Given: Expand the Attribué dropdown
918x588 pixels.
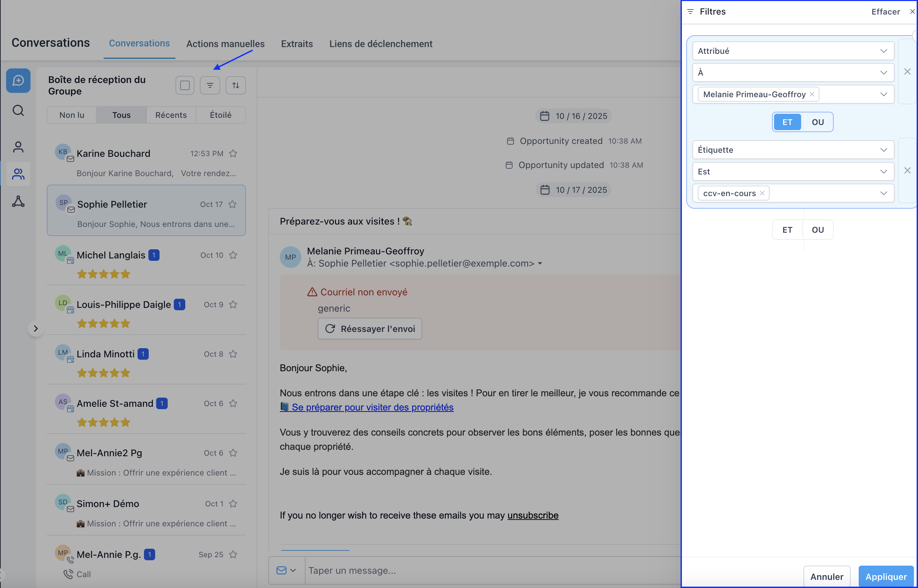Looking at the screenshot, I should pyautogui.click(x=793, y=51).
